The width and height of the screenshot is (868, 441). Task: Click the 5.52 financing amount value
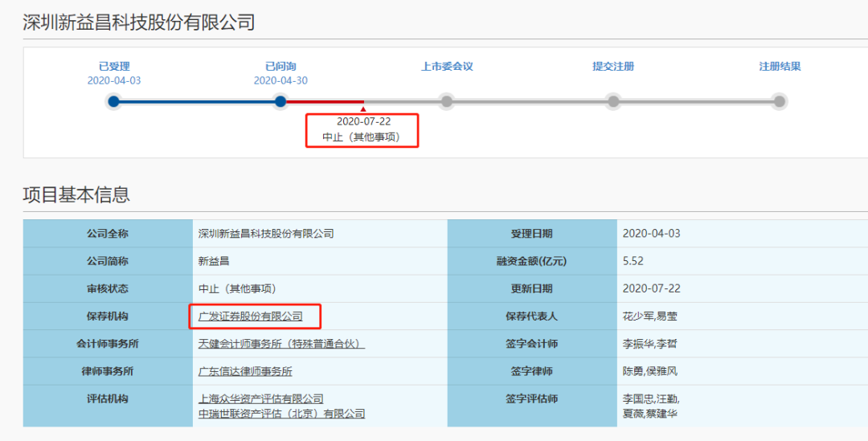pos(633,261)
